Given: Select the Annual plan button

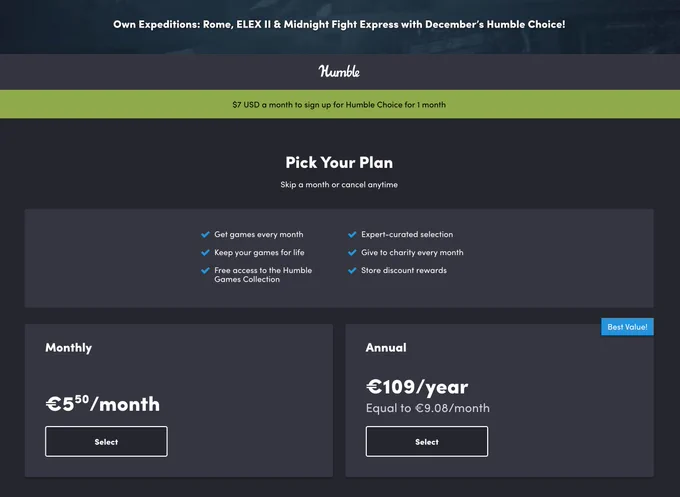Looking at the screenshot, I should [427, 441].
